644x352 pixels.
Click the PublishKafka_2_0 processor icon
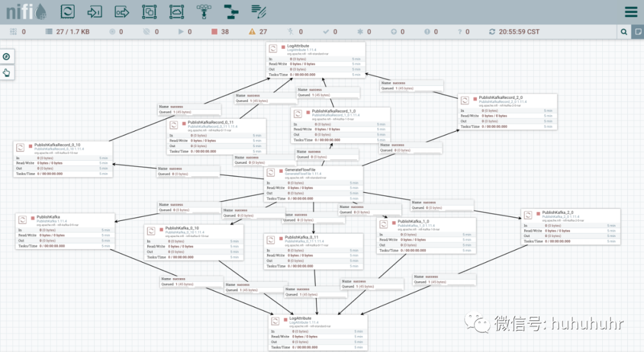click(x=528, y=216)
